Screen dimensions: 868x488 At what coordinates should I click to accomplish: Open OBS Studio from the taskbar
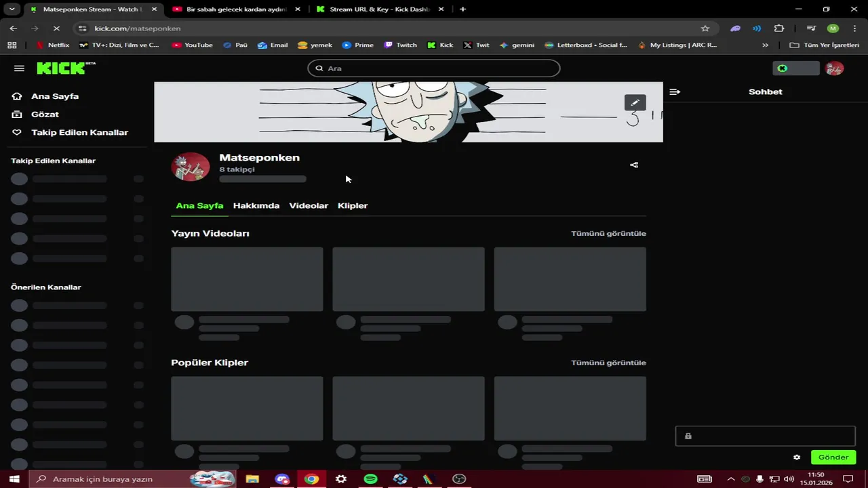[x=459, y=479]
